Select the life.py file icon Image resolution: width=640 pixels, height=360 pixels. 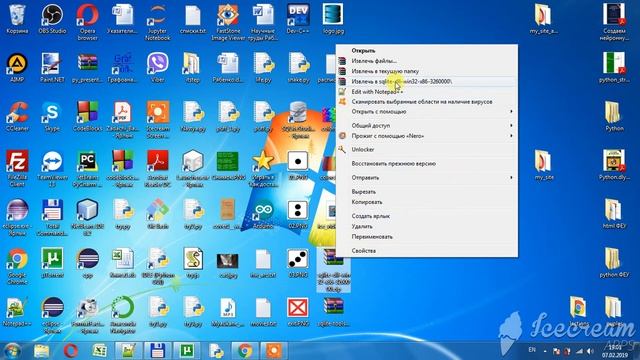point(263,68)
